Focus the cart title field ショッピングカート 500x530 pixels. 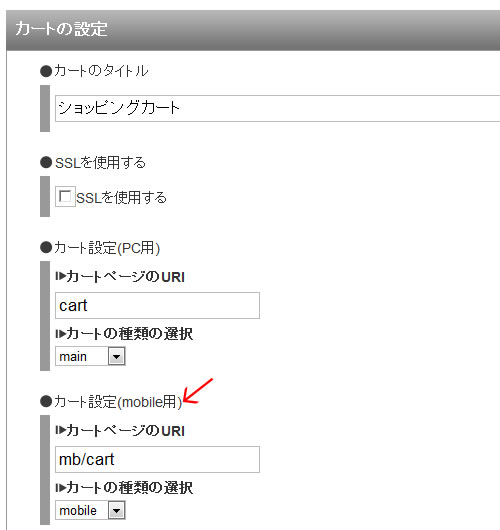tap(278, 108)
